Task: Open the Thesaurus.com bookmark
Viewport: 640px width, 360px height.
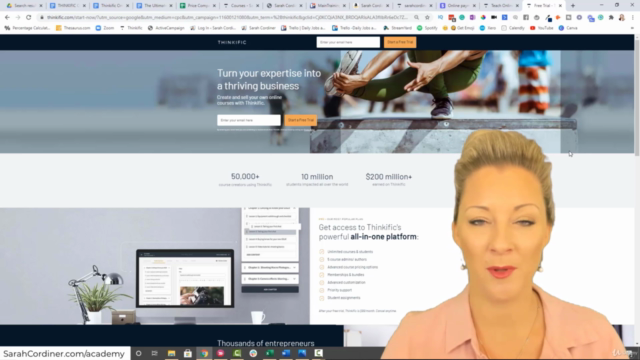Action: tap(73, 28)
